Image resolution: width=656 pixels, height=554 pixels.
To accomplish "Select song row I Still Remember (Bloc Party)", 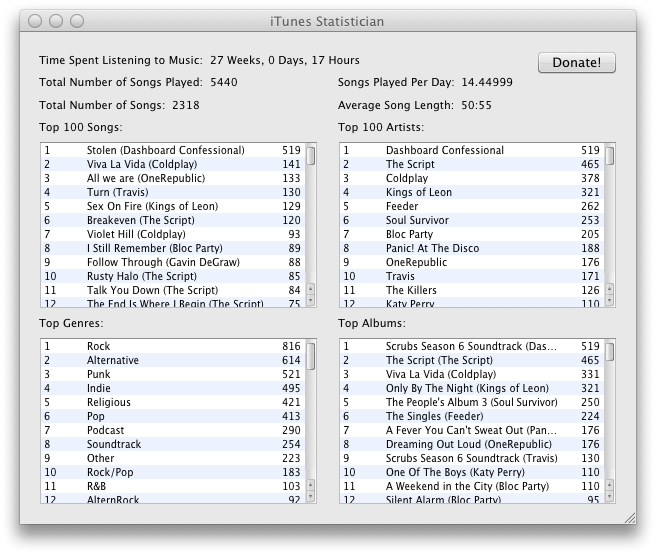I will [173, 248].
